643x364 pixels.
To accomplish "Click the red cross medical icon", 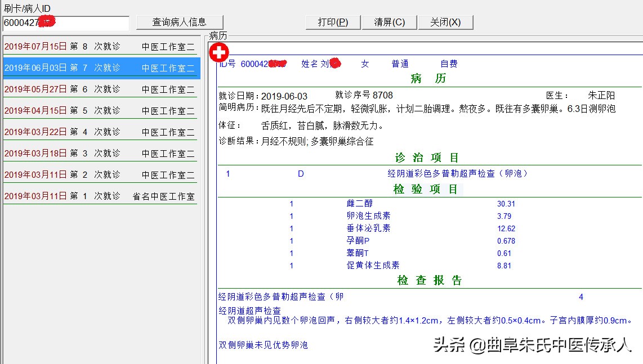I will (218, 52).
